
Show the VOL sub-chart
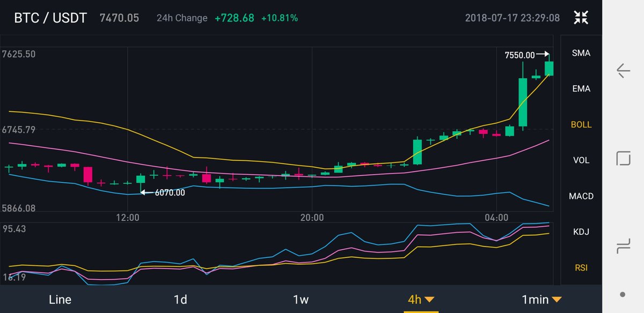581,160
